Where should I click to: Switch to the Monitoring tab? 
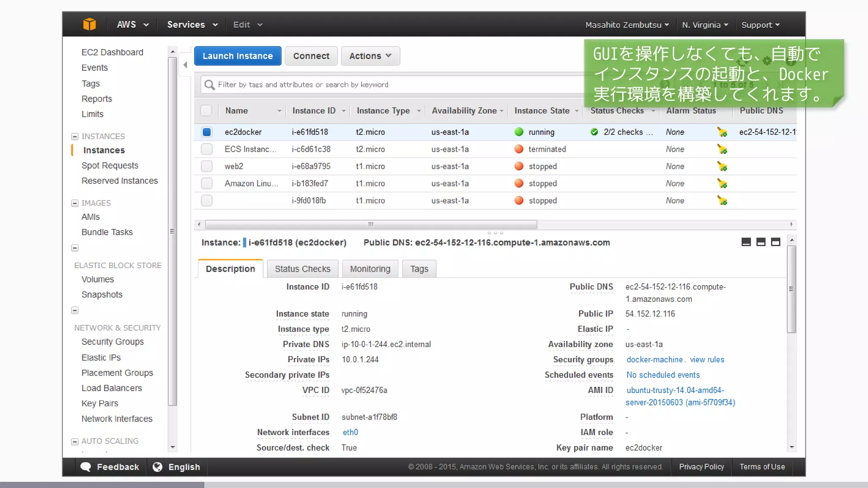tap(370, 269)
